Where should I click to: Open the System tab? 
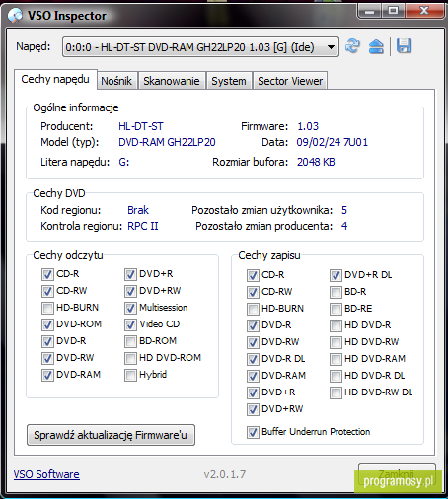[229, 81]
